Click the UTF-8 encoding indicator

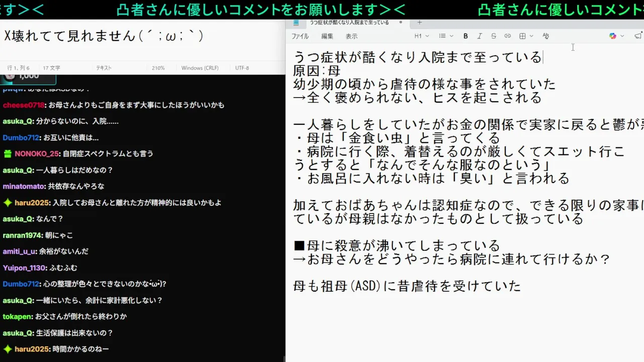coord(242,68)
